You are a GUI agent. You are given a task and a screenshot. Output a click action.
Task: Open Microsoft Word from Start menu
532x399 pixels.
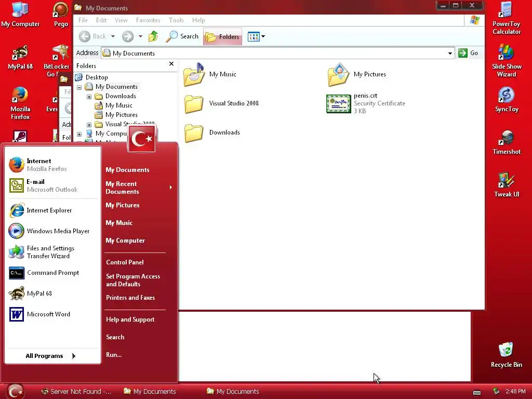[x=52, y=314]
